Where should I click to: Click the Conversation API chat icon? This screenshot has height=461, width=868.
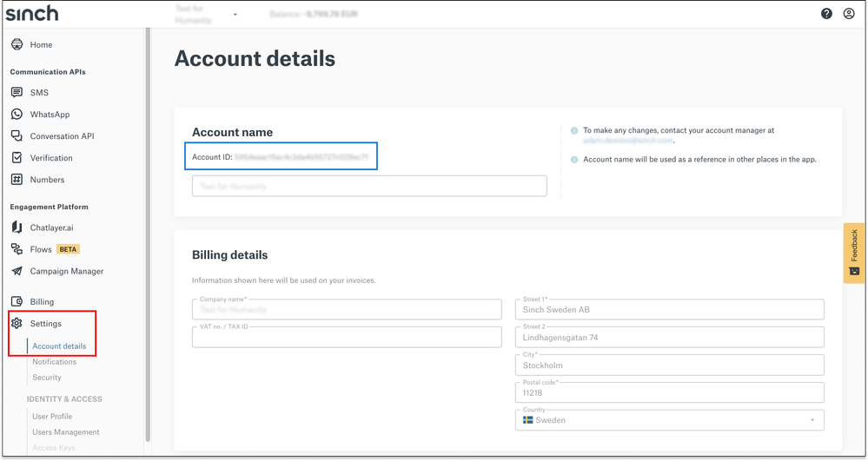coord(17,135)
